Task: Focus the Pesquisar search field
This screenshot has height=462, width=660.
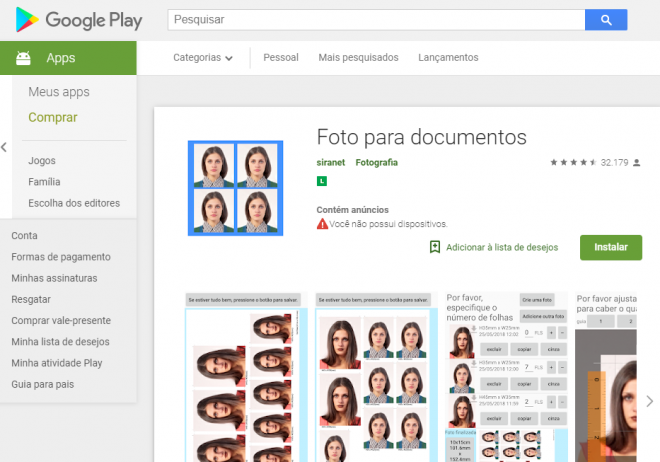Action: [376, 20]
